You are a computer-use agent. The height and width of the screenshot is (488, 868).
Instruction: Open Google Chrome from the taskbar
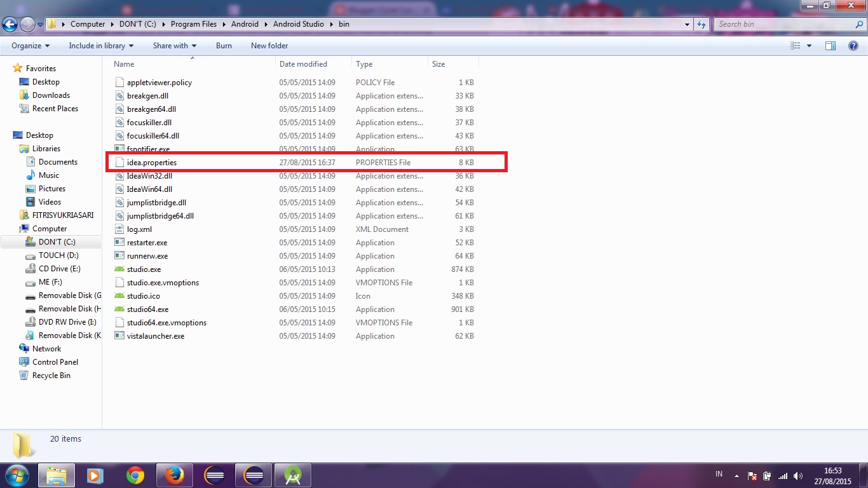coord(135,475)
